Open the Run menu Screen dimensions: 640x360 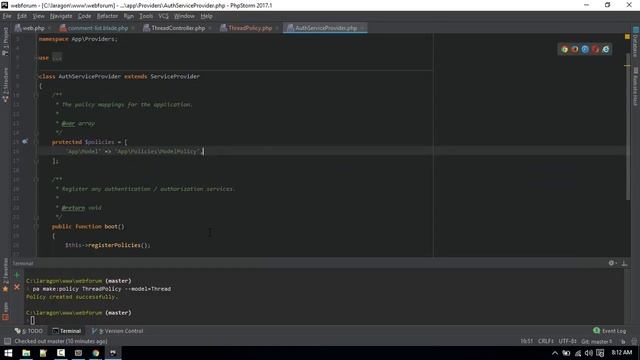coord(129,16)
